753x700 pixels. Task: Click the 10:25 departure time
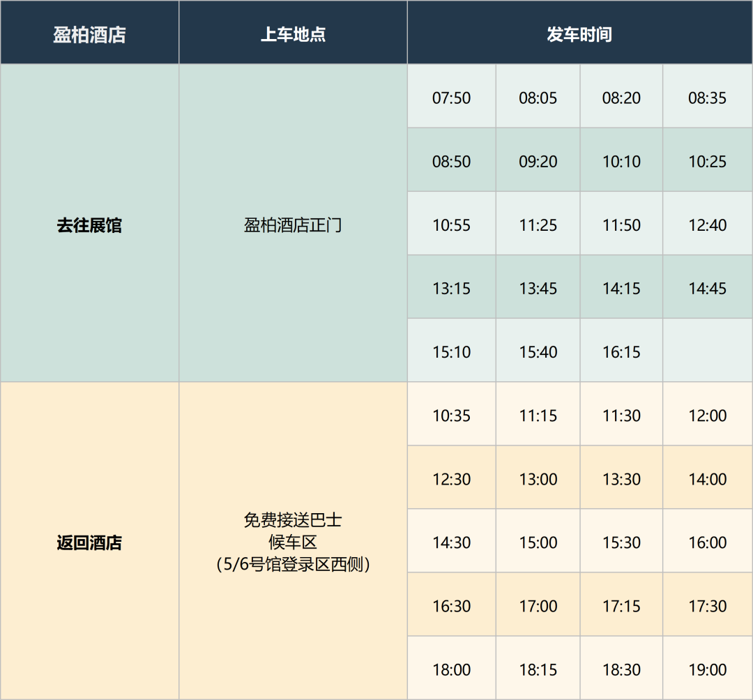tap(708, 160)
